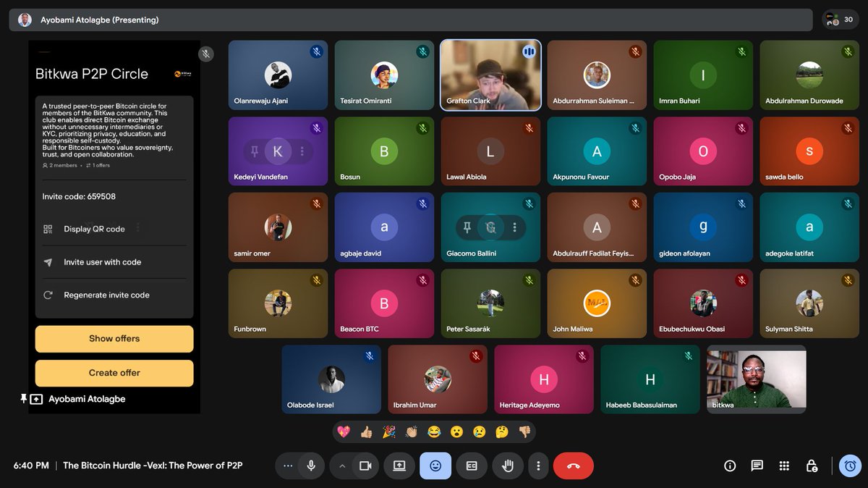Click Peter Sasarák's participant tile
Image resolution: width=868 pixels, height=488 pixels.
point(490,303)
